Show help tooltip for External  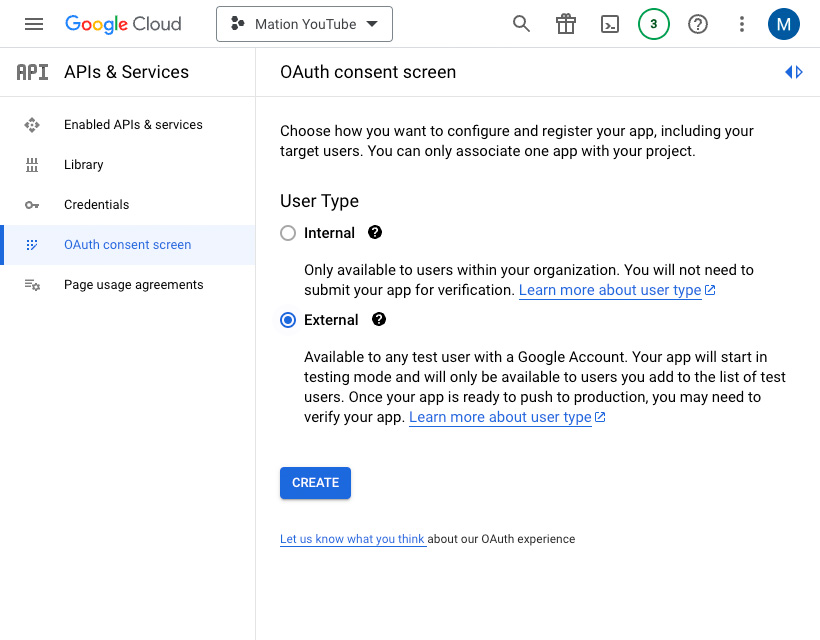(x=379, y=319)
